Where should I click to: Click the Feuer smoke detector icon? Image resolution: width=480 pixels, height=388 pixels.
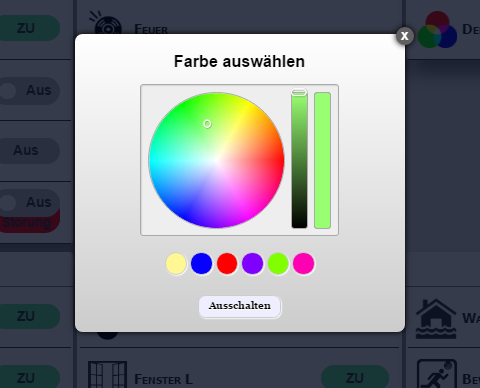click(x=105, y=22)
